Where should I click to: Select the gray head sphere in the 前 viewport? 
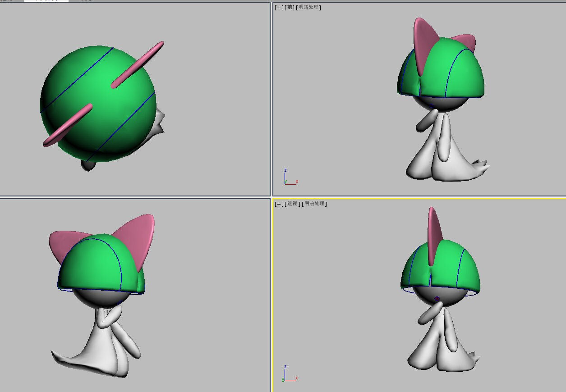pos(444,105)
